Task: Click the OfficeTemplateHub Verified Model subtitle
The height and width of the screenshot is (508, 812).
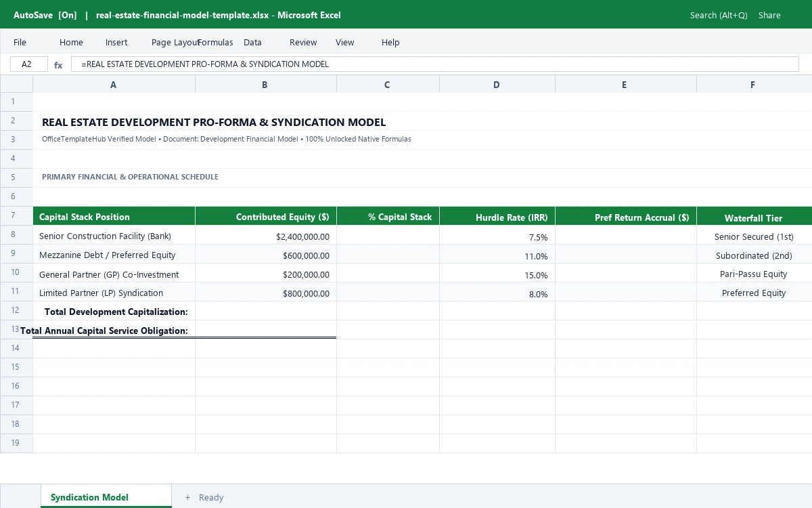Action: (x=226, y=139)
